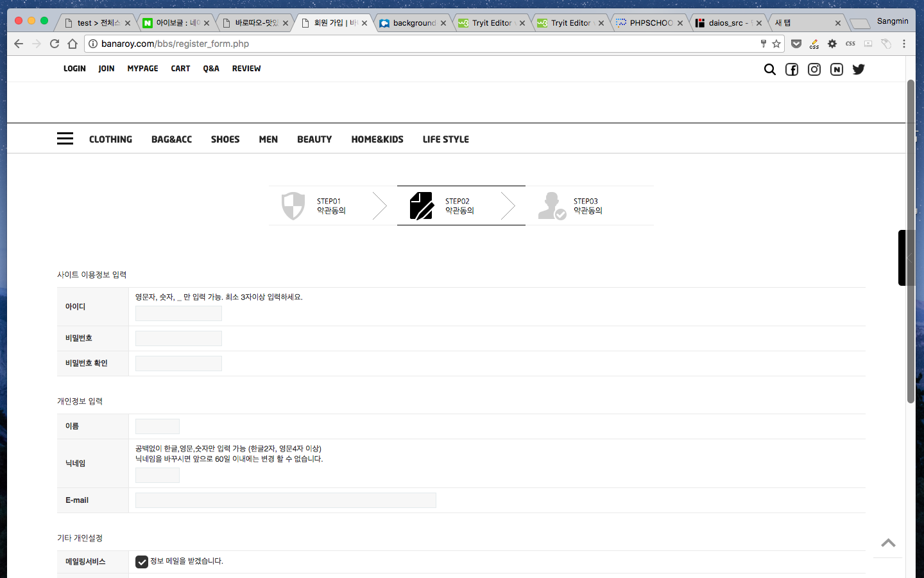
Task: Open the Sangmin profile button
Action: tap(893, 21)
